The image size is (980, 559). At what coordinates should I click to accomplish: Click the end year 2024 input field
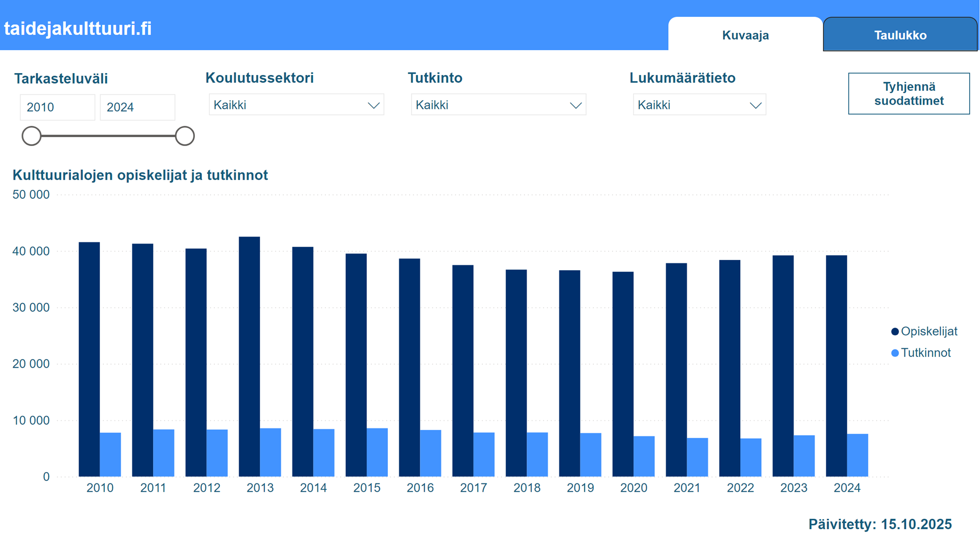[x=137, y=107]
